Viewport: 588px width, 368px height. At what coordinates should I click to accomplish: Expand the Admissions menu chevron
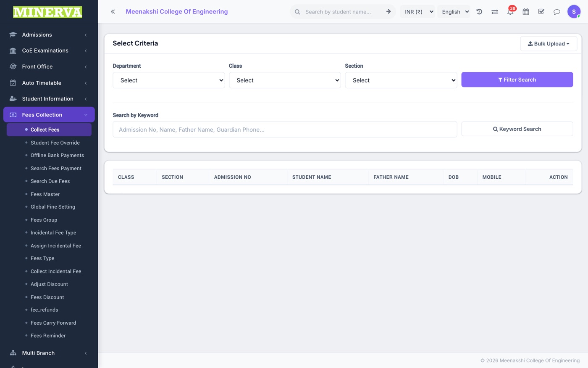(86, 35)
